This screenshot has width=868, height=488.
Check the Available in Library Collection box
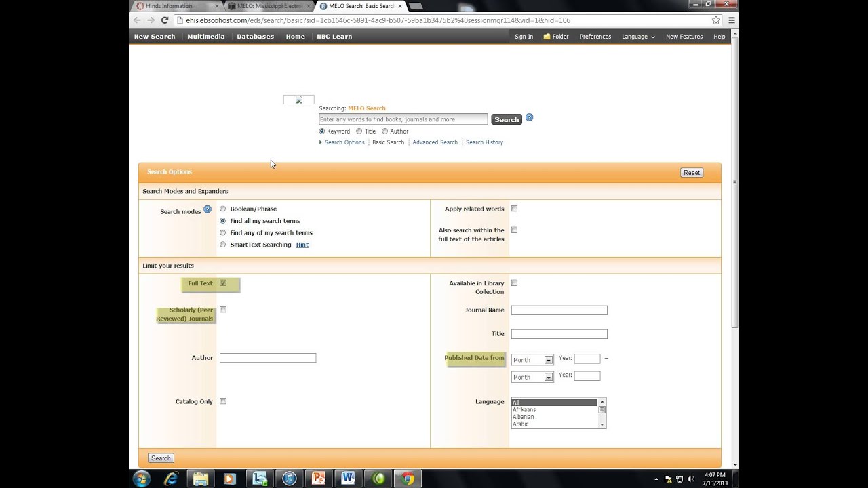tap(514, 283)
